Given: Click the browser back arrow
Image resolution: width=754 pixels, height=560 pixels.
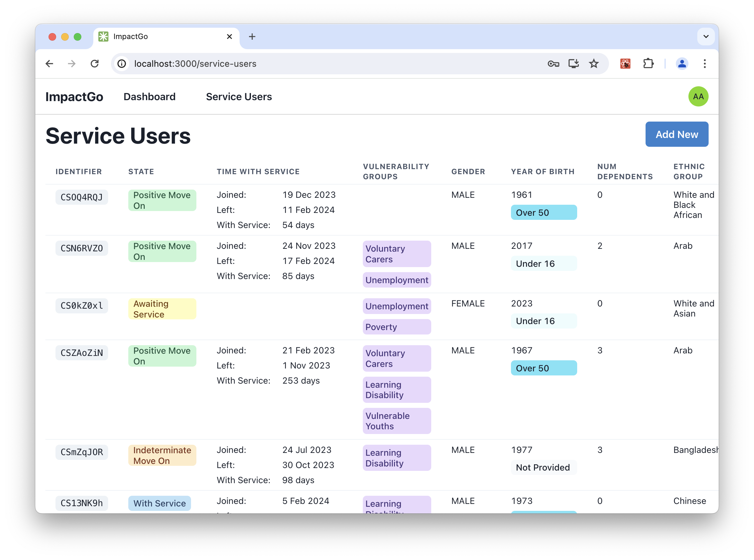Looking at the screenshot, I should pos(49,64).
